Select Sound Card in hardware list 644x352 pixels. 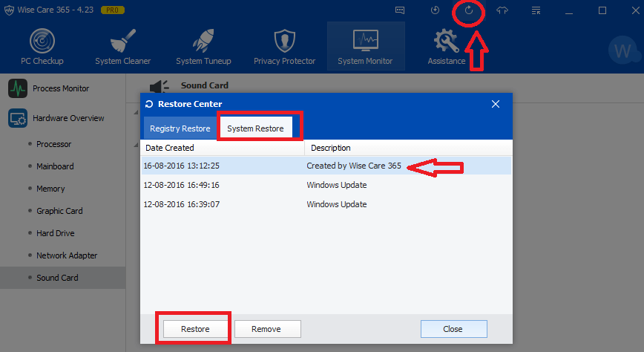63,278
